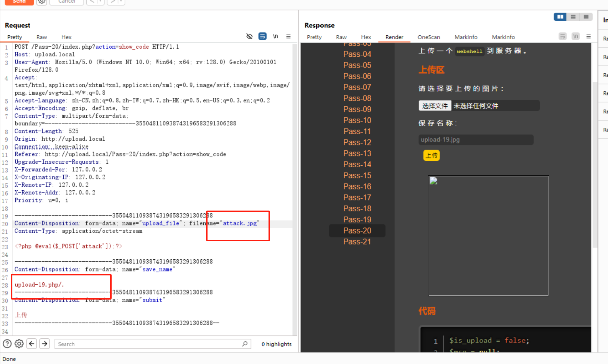Open search settings gear at the bottom

click(x=19, y=344)
